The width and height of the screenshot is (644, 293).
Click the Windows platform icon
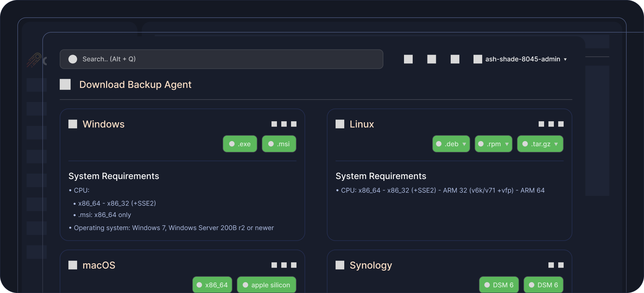coord(73,124)
